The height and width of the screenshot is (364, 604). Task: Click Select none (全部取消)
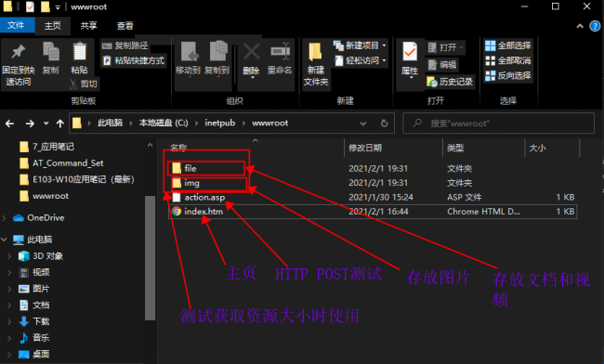pos(507,60)
